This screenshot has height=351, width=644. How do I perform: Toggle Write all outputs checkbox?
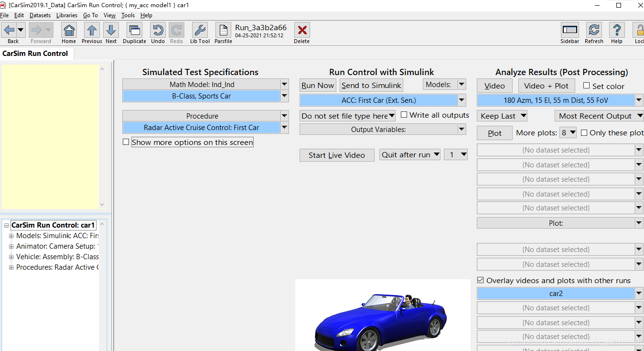[404, 115]
